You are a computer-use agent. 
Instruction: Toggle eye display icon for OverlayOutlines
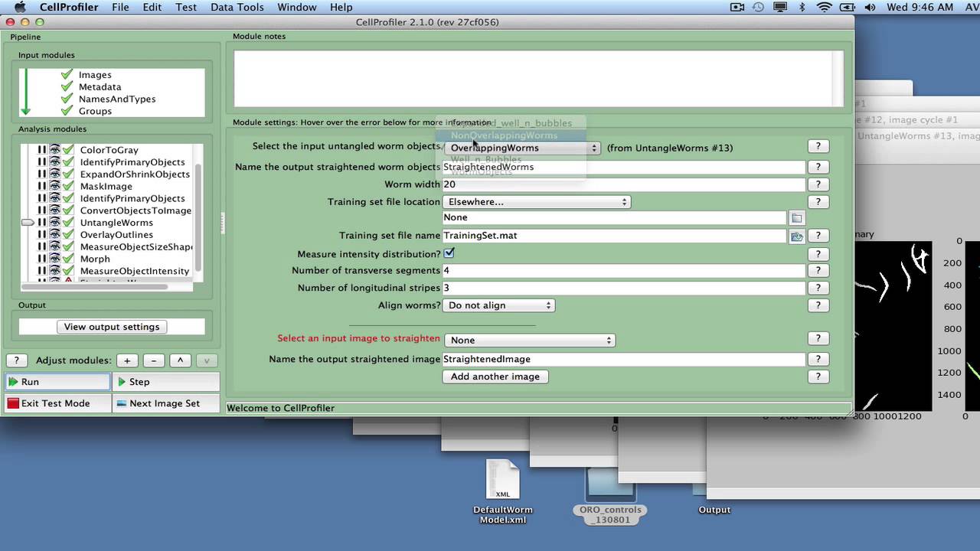(54, 235)
